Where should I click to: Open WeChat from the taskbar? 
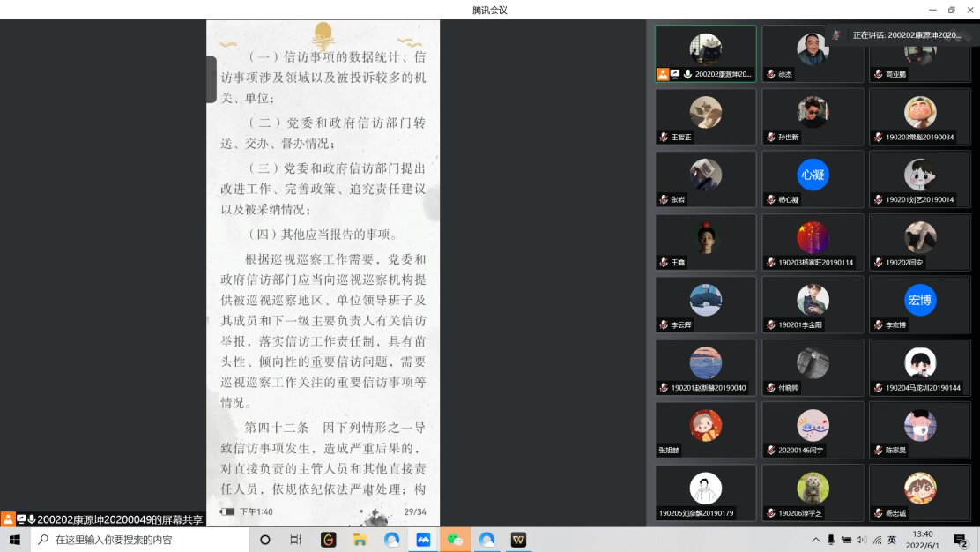point(456,540)
